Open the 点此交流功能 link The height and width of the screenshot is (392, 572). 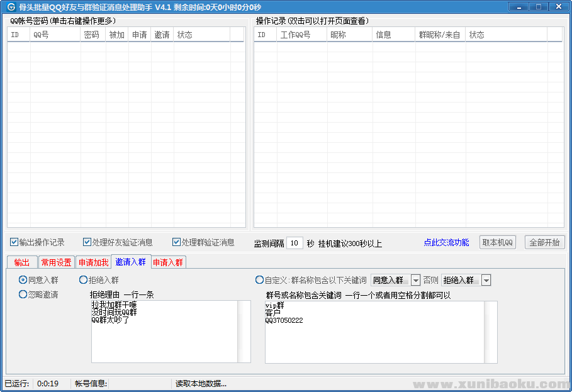click(446, 242)
